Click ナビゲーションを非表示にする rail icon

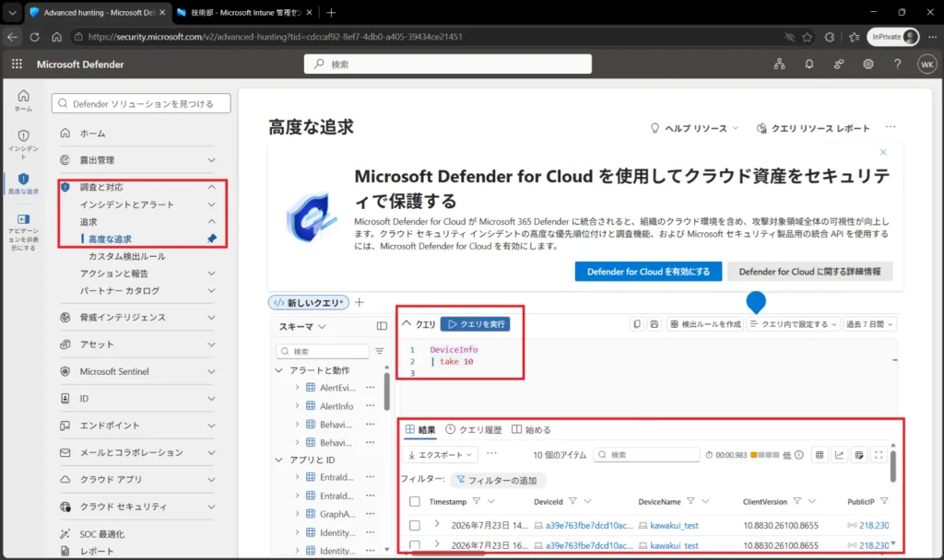pos(23,232)
